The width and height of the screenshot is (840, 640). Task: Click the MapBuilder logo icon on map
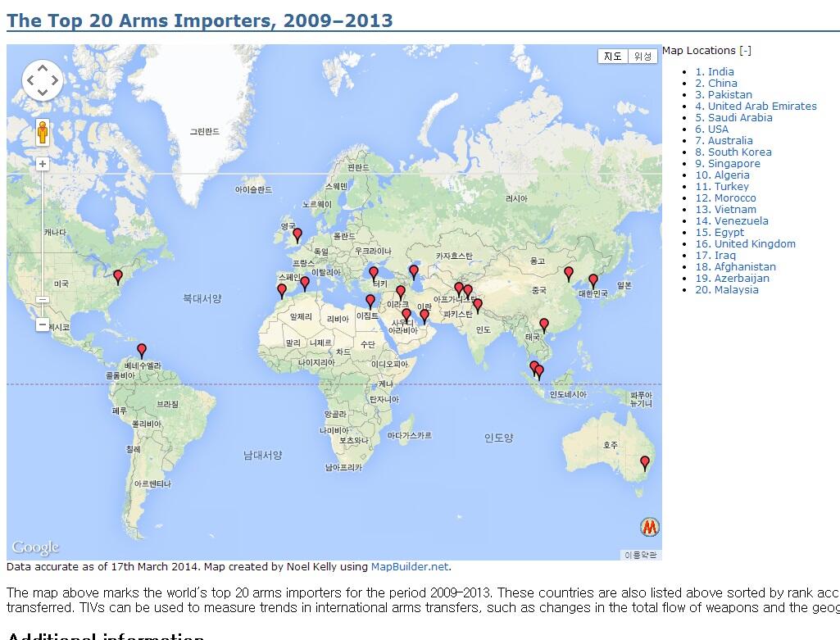(x=649, y=527)
